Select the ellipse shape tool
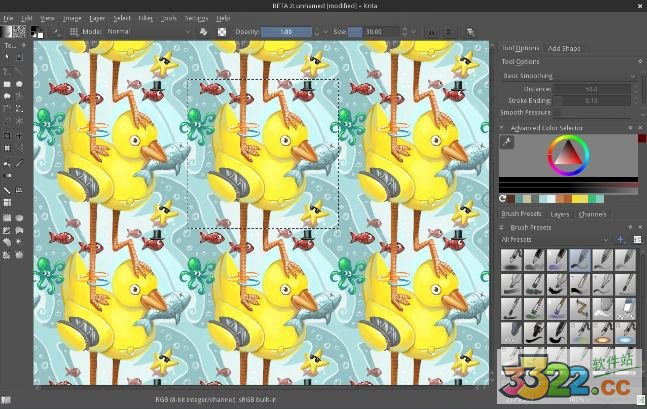 [19, 84]
